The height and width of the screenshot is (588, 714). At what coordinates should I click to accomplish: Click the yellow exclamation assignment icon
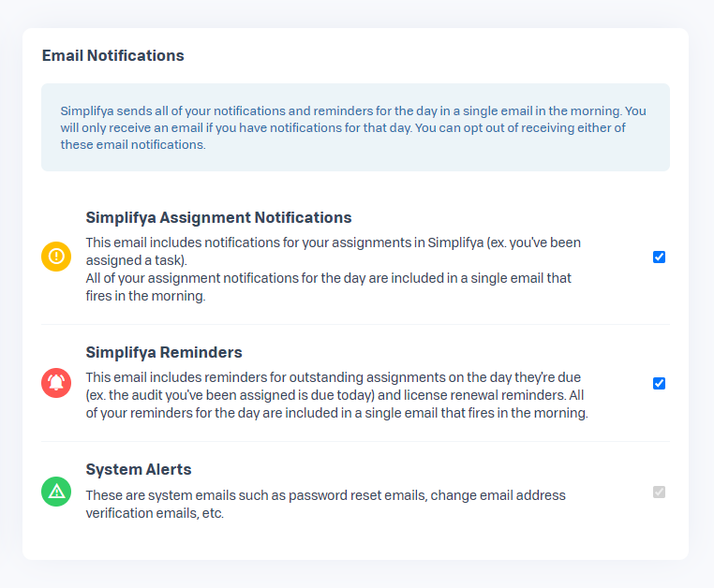(56, 256)
